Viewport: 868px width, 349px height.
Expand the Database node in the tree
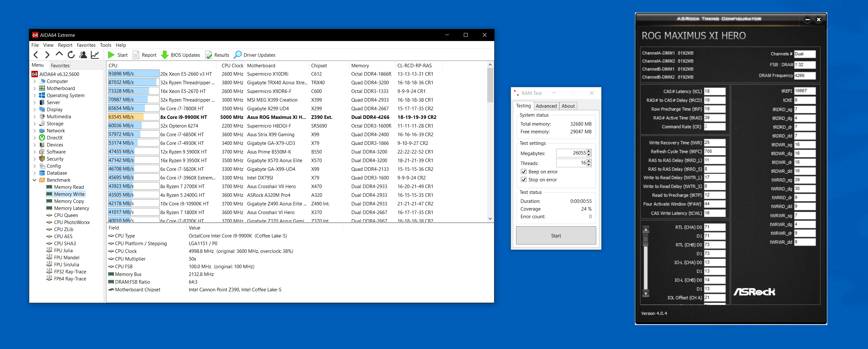pyautogui.click(x=35, y=173)
